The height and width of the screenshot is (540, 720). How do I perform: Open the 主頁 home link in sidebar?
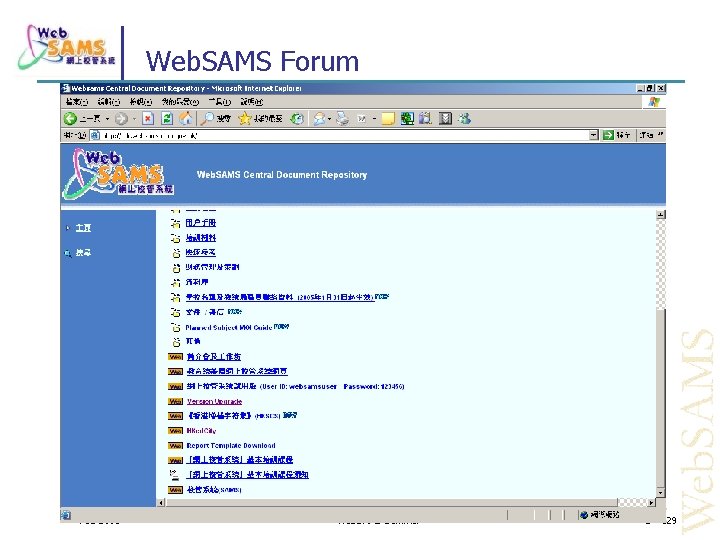pyautogui.click(x=83, y=228)
